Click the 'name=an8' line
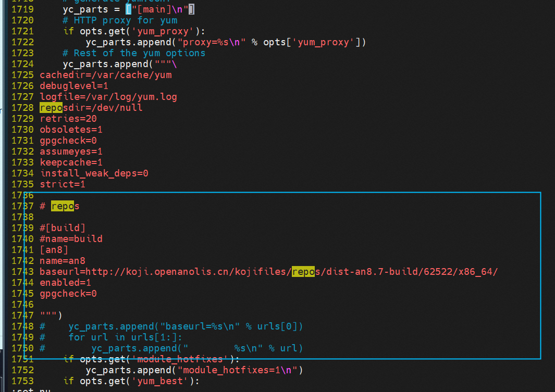Viewport: 555px width, 392px height. [63, 261]
